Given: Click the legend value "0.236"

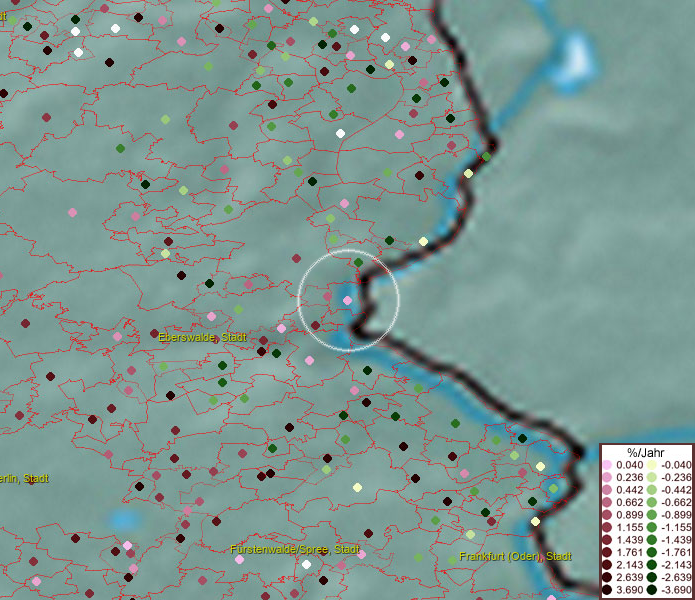Looking at the screenshot, I should (629, 477).
